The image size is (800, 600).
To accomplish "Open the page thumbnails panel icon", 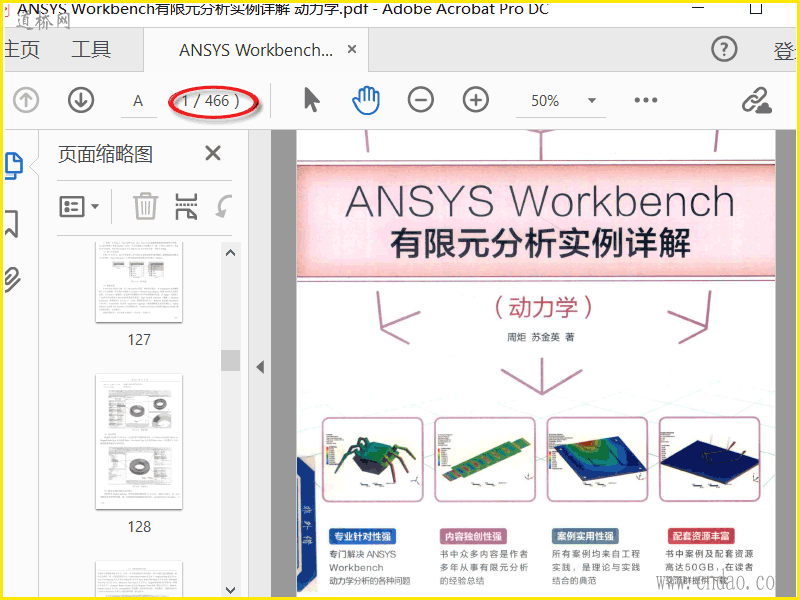I will point(13,165).
